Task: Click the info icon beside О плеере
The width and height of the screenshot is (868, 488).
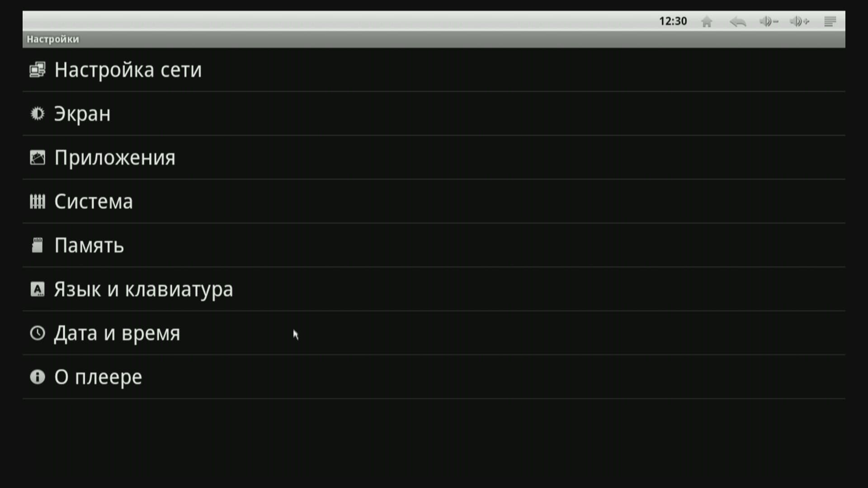Action: point(38,377)
